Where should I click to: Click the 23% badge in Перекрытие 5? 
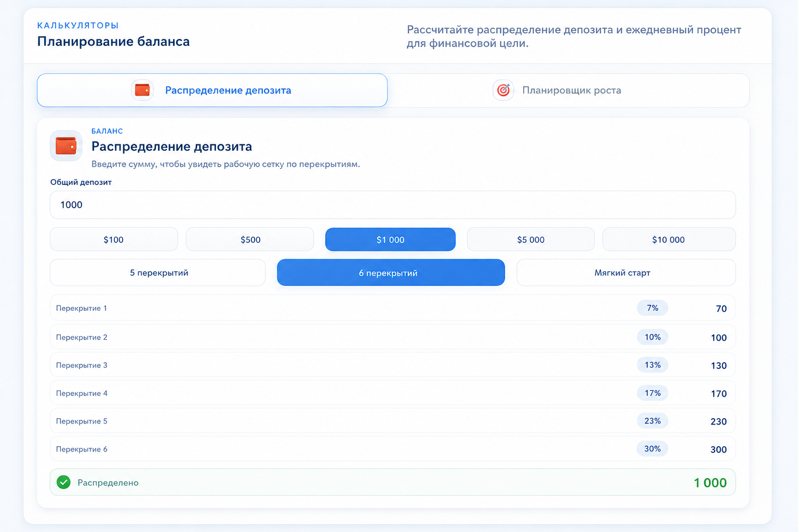(653, 421)
